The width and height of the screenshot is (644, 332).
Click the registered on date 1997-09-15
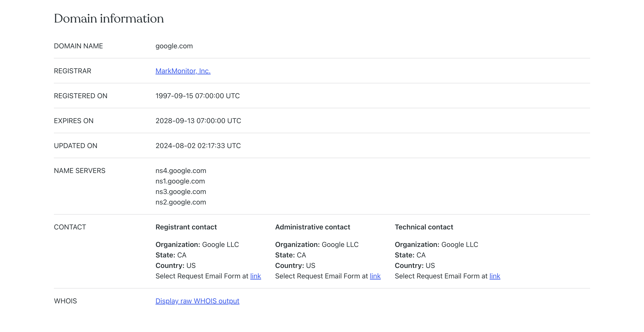(x=198, y=96)
